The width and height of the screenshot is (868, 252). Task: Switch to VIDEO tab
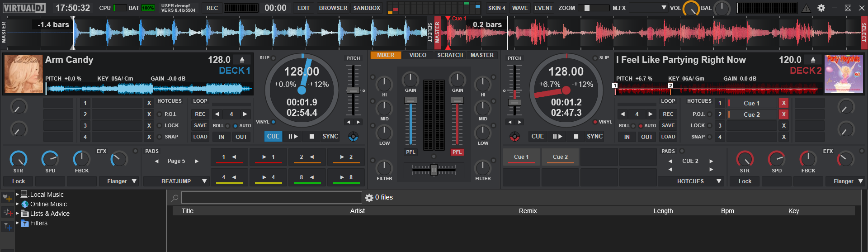[x=418, y=55]
